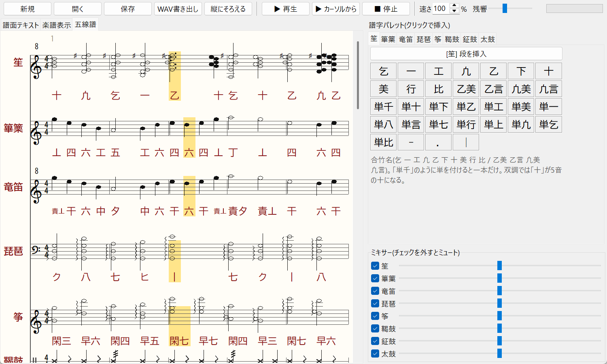The width and height of the screenshot is (607, 364).
Task: Mute the 笙 track checkbox
Action: [x=375, y=266]
